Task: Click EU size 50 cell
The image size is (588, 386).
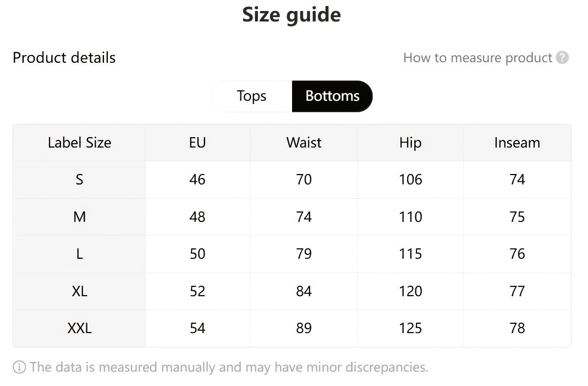Action: (197, 254)
